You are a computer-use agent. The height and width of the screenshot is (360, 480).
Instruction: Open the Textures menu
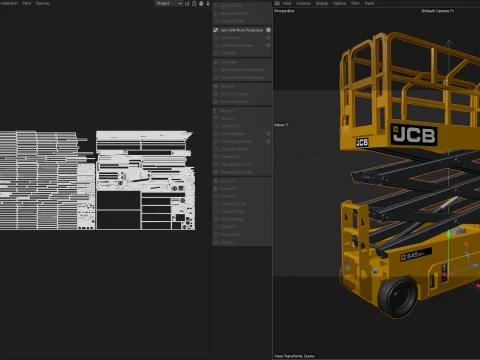click(x=43, y=3)
